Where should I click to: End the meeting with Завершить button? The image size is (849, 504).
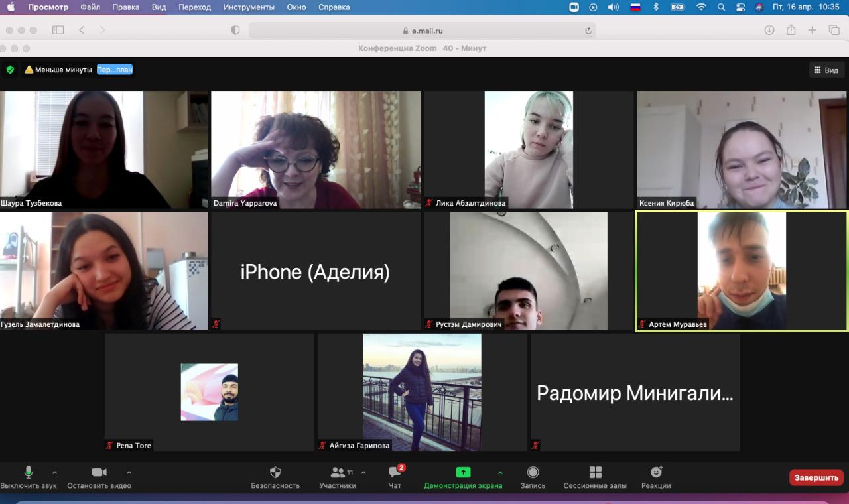pyautogui.click(x=816, y=477)
